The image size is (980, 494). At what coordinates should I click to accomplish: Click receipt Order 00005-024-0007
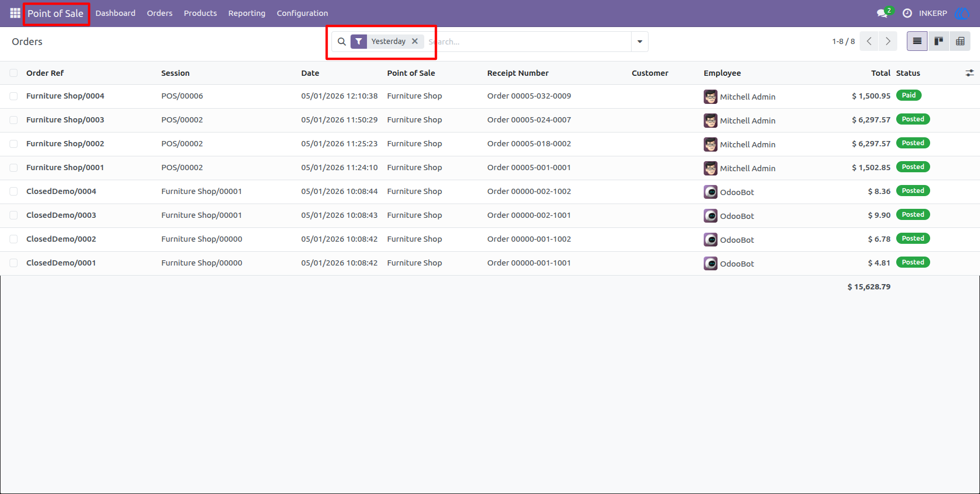pyautogui.click(x=529, y=120)
